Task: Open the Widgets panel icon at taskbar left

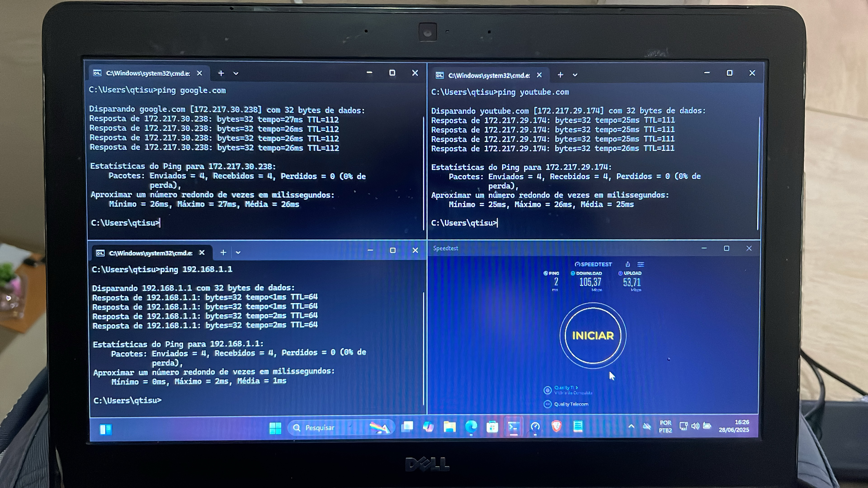Action: 106,429
